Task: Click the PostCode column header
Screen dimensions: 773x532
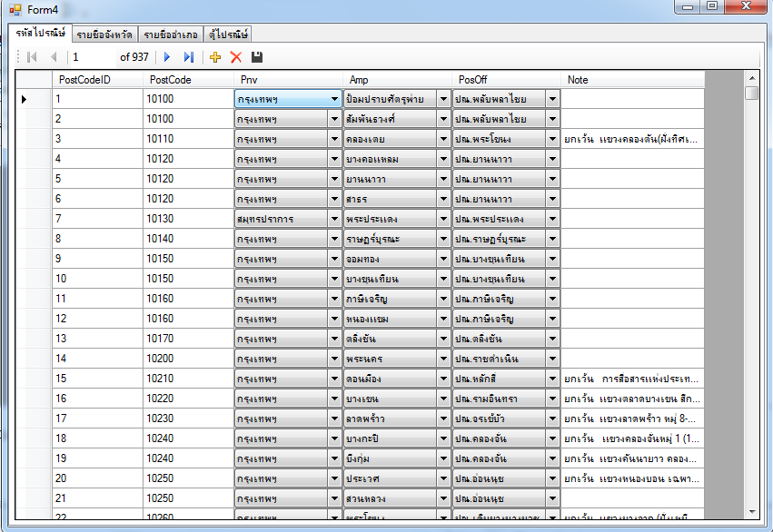Action: 187,80
